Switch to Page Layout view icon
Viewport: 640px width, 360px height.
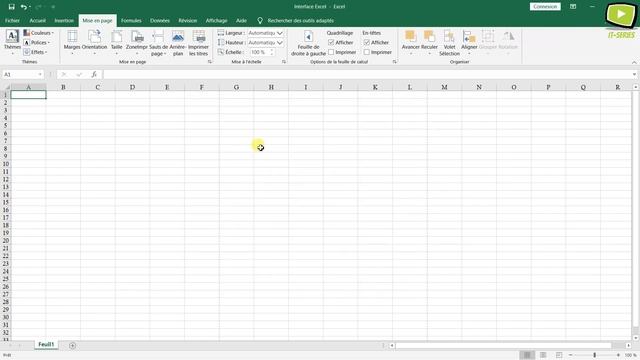(x=543, y=355)
